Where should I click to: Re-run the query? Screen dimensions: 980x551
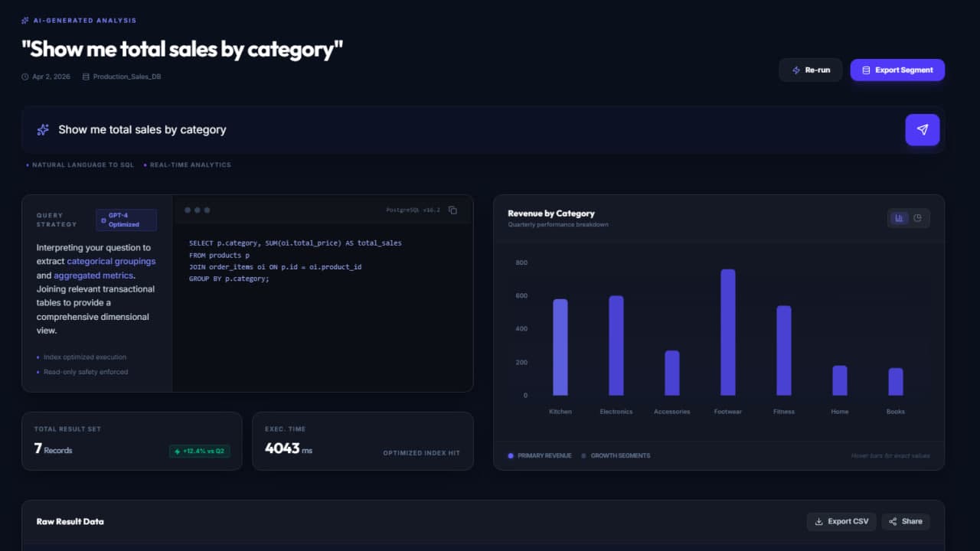810,70
